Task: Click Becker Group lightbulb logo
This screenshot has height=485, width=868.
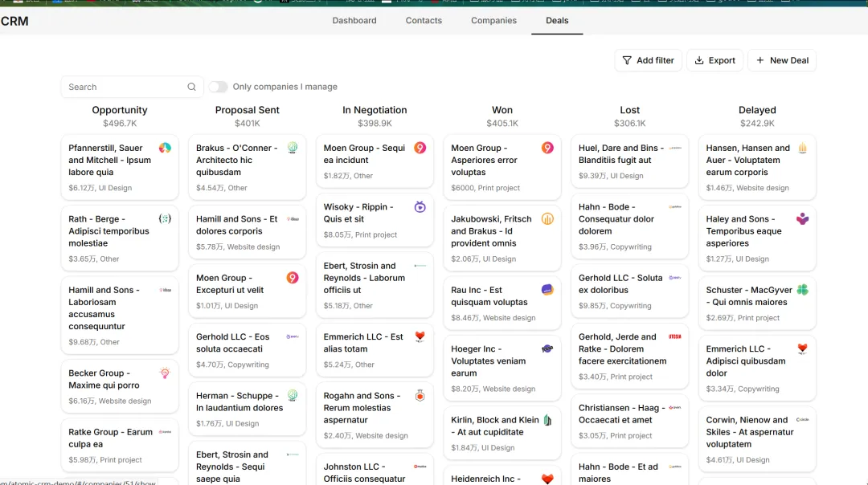Action: pos(165,373)
